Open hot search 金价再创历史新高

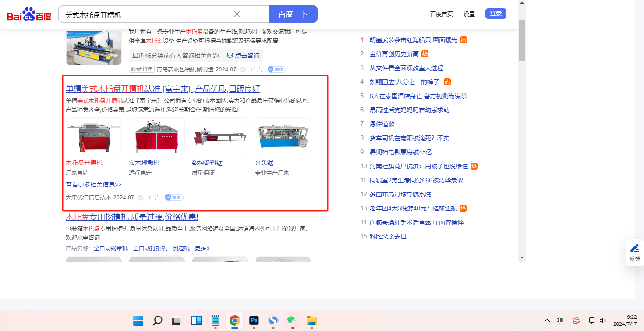394,54
